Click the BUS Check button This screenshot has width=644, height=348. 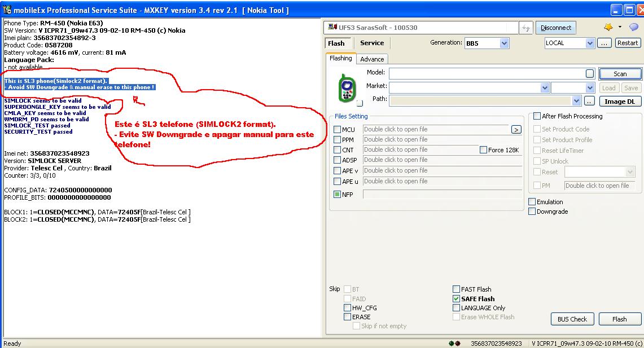pyautogui.click(x=572, y=319)
